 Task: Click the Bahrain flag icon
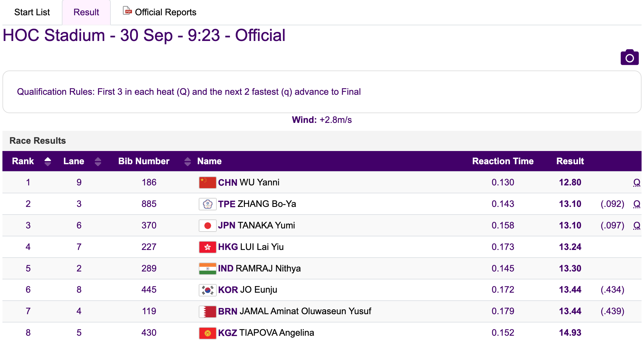tap(207, 311)
